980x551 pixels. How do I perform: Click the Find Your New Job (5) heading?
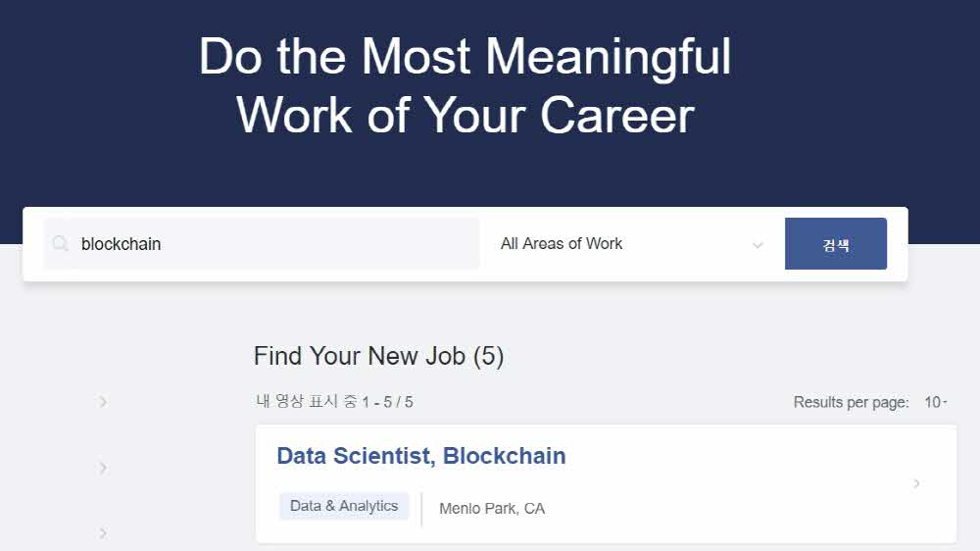(x=378, y=355)
